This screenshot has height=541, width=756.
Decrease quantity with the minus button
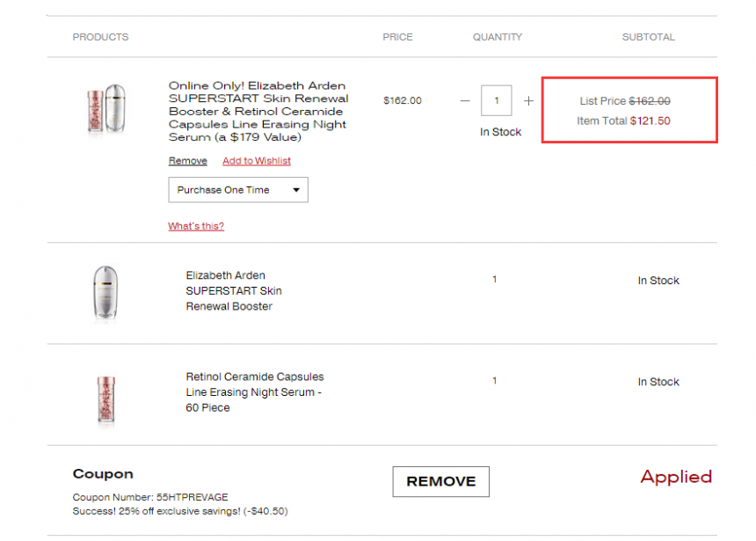pyautogui.click(x=465, y=101)
